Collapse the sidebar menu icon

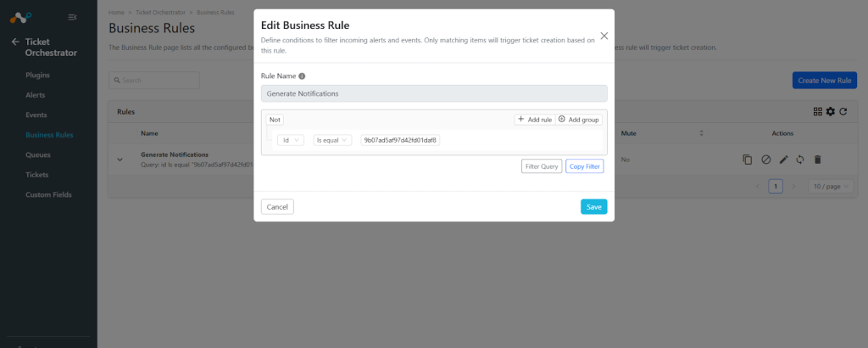coord(72,17)
